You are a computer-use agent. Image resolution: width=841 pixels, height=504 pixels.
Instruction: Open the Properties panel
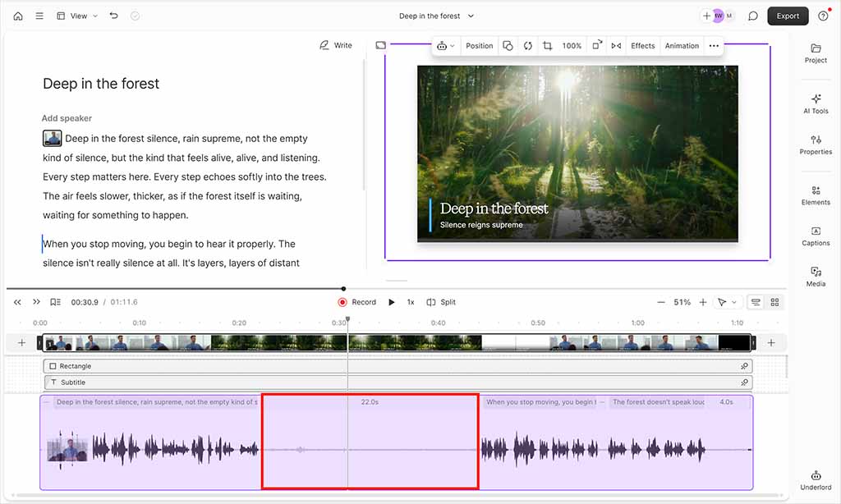click(x=815, y=146)
